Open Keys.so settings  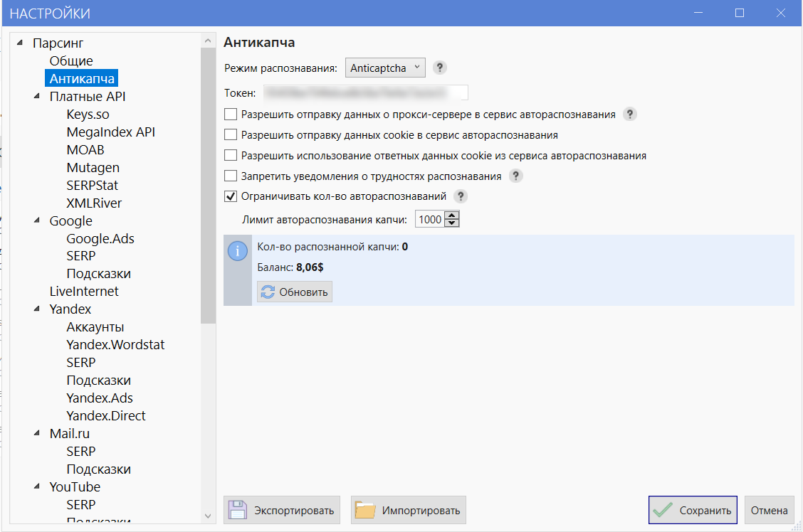[x=88, y=114]
